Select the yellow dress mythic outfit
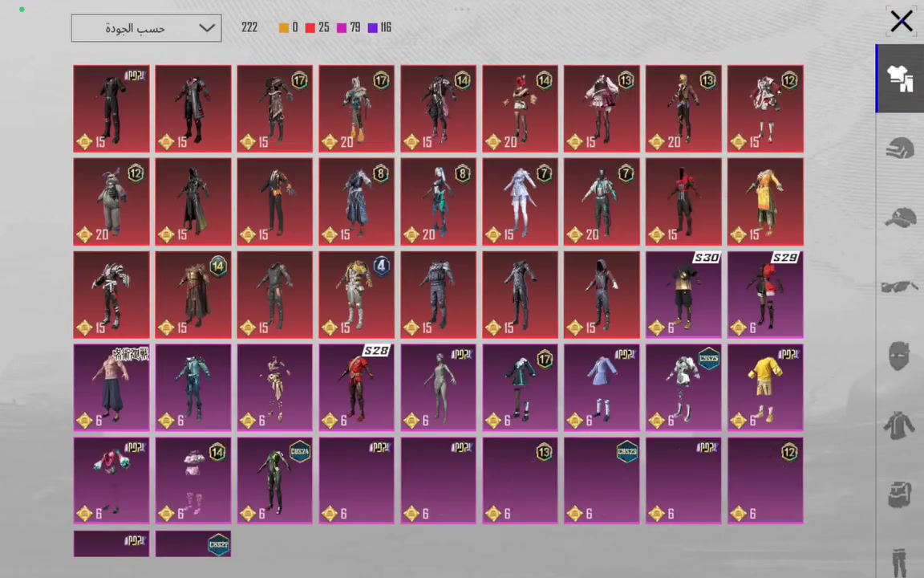 (x=765, y=201)
